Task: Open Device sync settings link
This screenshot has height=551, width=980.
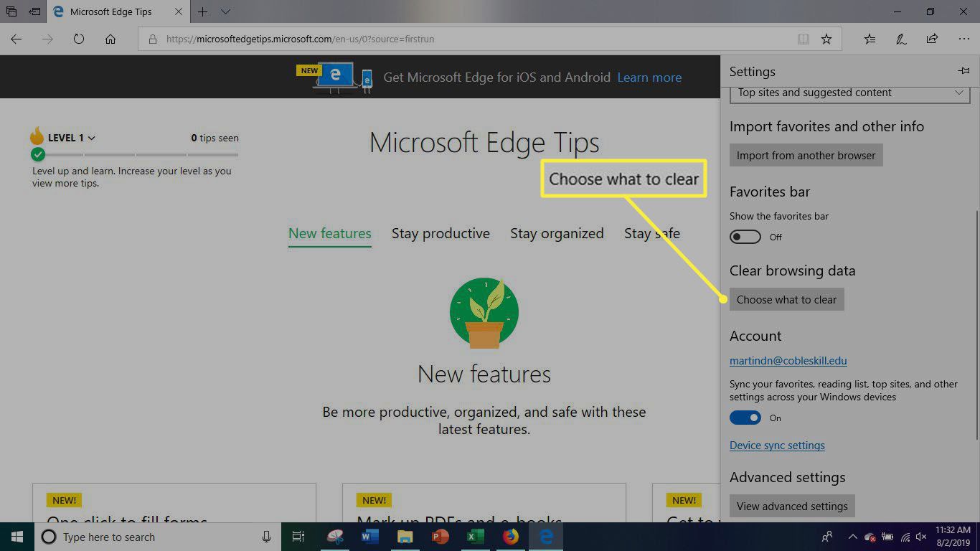Action: tap(777, 446)
